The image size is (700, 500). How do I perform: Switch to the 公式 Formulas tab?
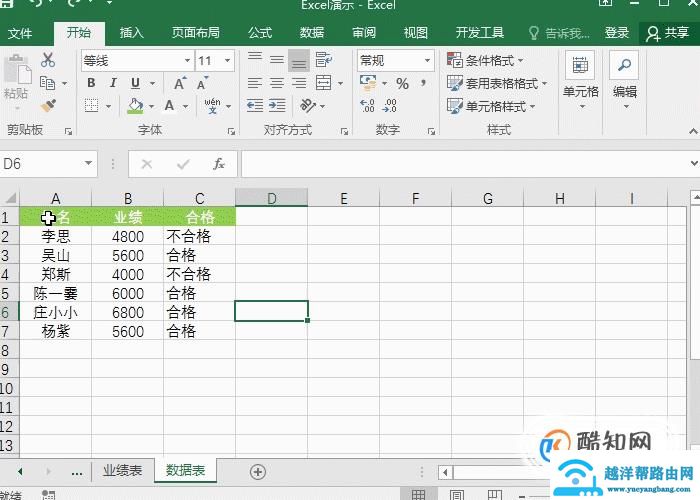(x=260, y=33)
